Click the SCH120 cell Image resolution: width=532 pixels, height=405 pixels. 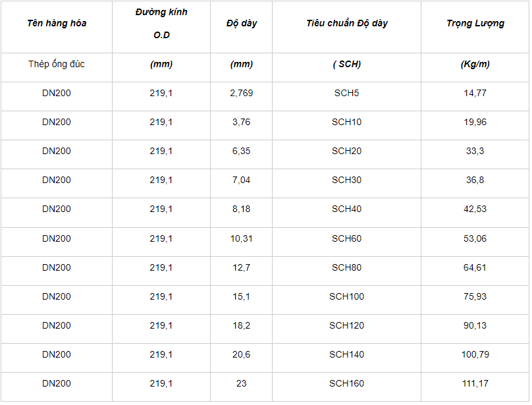tap(346, 325)
